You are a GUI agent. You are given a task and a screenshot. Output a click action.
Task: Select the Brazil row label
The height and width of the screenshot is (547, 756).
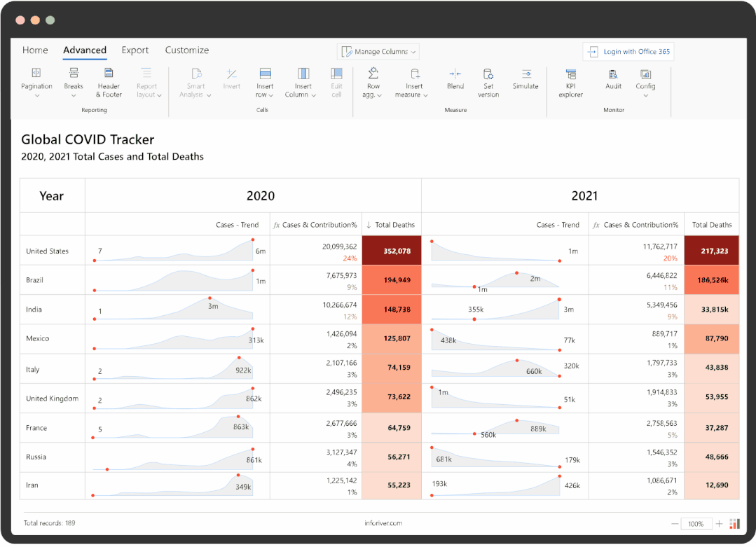[35, 280]
